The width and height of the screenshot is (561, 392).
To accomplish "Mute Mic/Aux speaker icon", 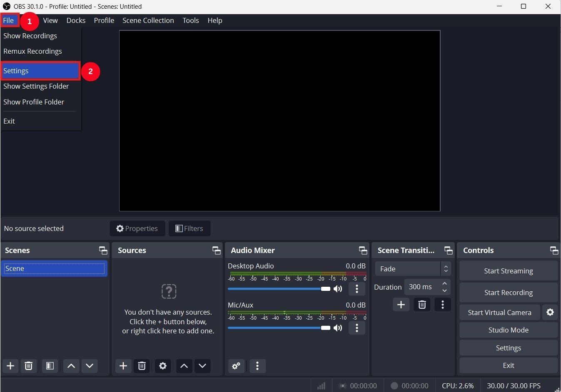I will tap(338, 328).
